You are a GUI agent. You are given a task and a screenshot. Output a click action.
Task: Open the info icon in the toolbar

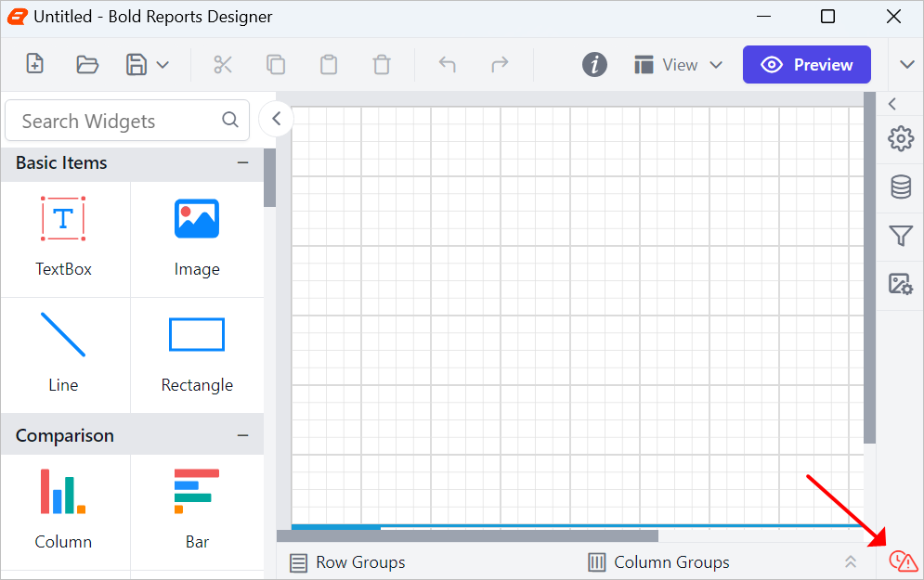(x=594, y=64)
